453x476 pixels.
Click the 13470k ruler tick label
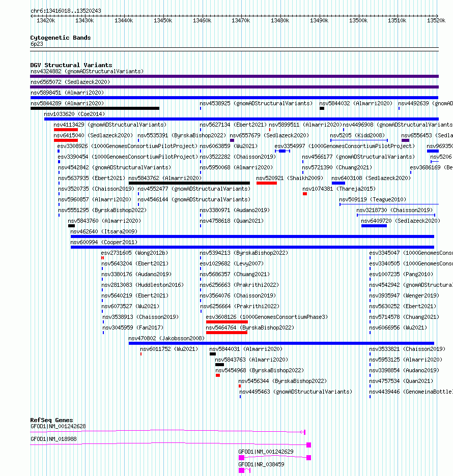pyautogui.click(x=241, y=21)
